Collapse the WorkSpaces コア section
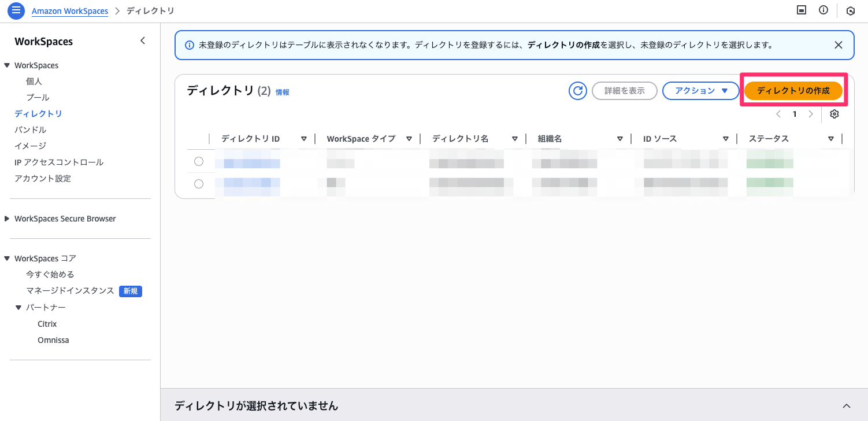 pyautogui.click(x=7, y=258)
